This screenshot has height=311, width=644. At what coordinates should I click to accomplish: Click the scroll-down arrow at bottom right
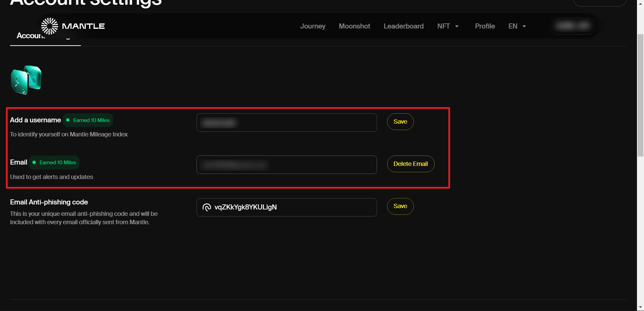tap(640, 307)
